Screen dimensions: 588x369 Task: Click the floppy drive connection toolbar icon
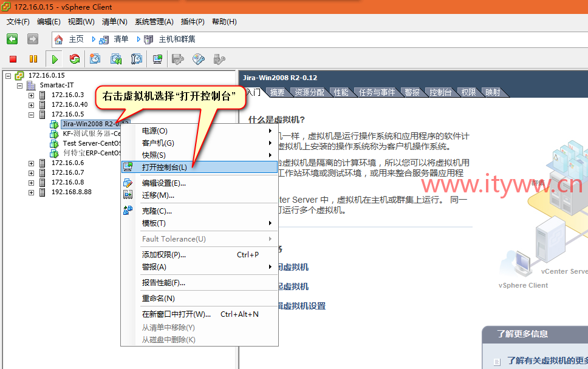178,59
